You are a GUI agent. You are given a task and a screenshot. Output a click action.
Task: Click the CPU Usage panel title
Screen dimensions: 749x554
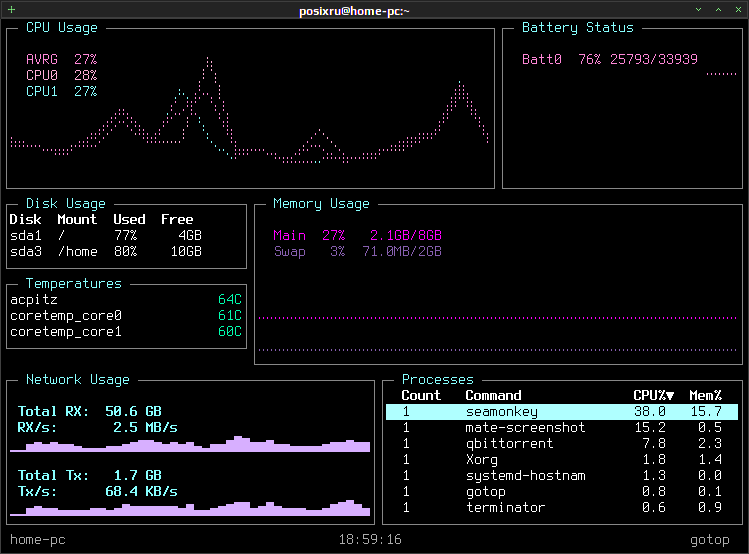62,28
